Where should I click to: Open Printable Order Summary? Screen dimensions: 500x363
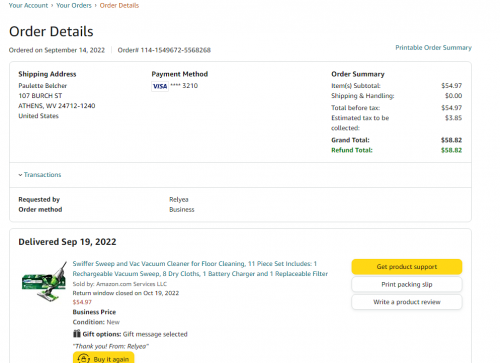pos(433,47)
